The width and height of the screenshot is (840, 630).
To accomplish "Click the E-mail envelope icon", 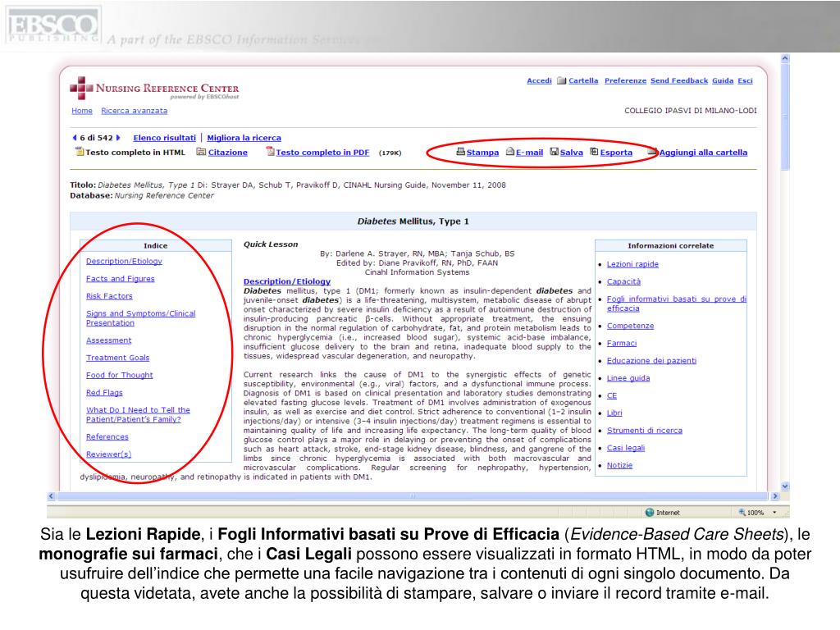I will (x=510, y=152).
